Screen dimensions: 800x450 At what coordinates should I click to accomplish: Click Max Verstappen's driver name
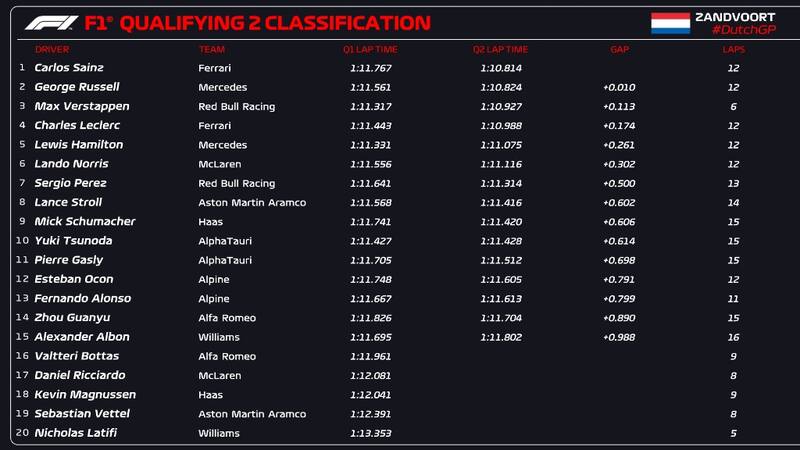[75, 106]
